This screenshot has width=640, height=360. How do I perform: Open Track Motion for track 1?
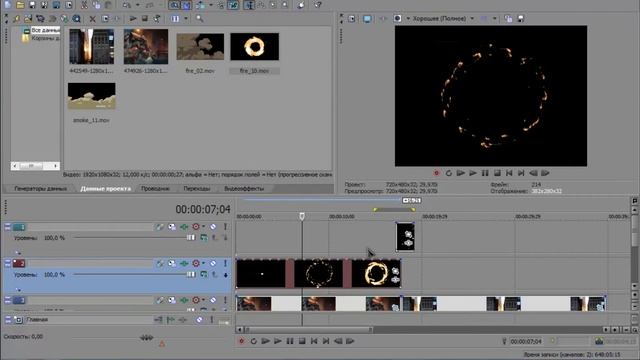(x=172, y=227)
